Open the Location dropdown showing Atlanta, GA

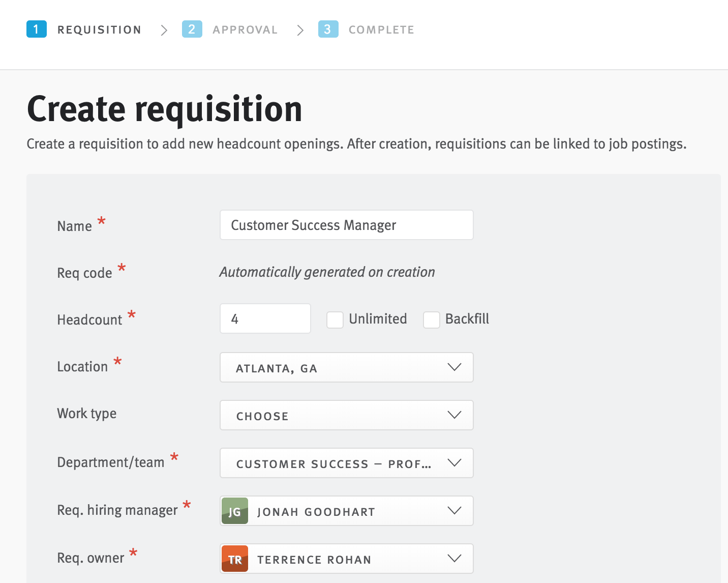click(x=346, y=367)
